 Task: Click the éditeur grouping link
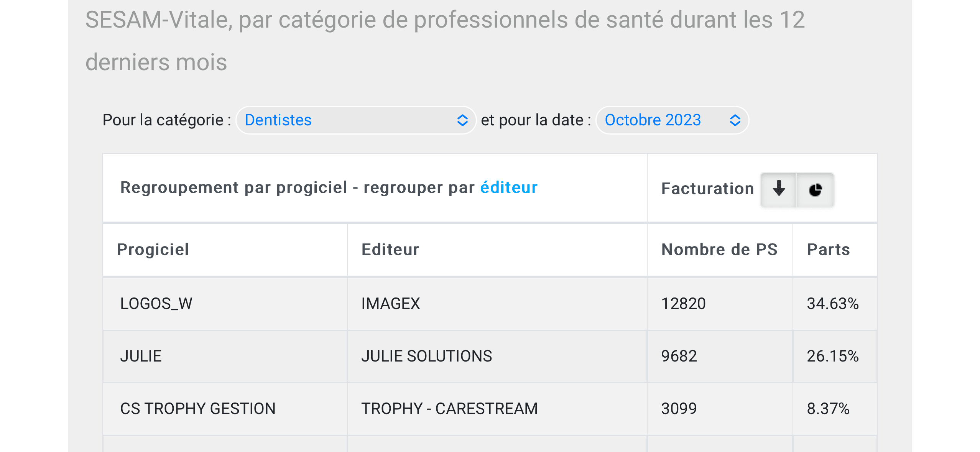click(509, 187)
